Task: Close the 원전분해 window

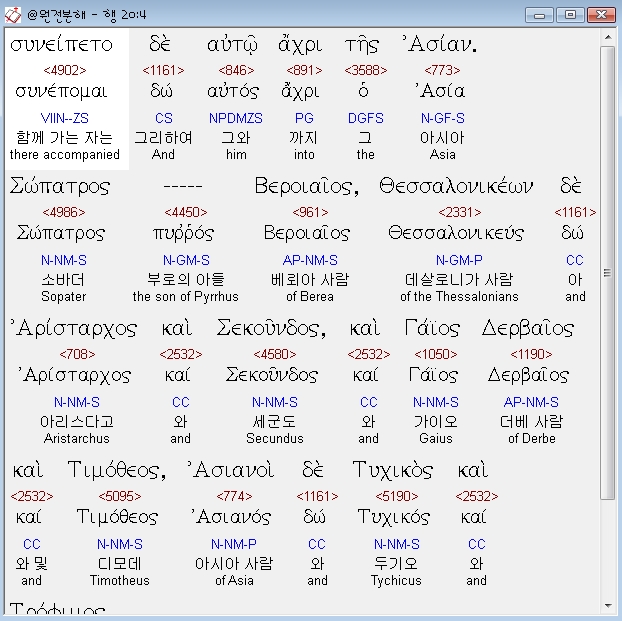Action: coord(601,15)
